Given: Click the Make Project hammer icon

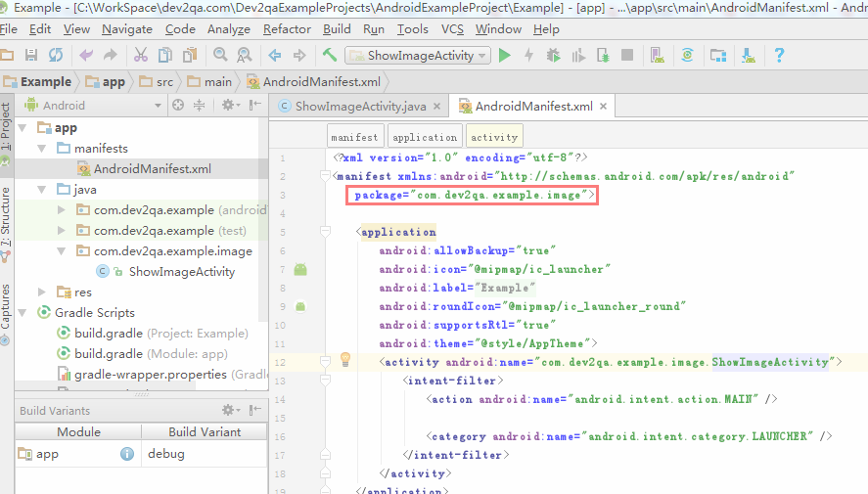Looking at the screenshot, I should point(331,56).
